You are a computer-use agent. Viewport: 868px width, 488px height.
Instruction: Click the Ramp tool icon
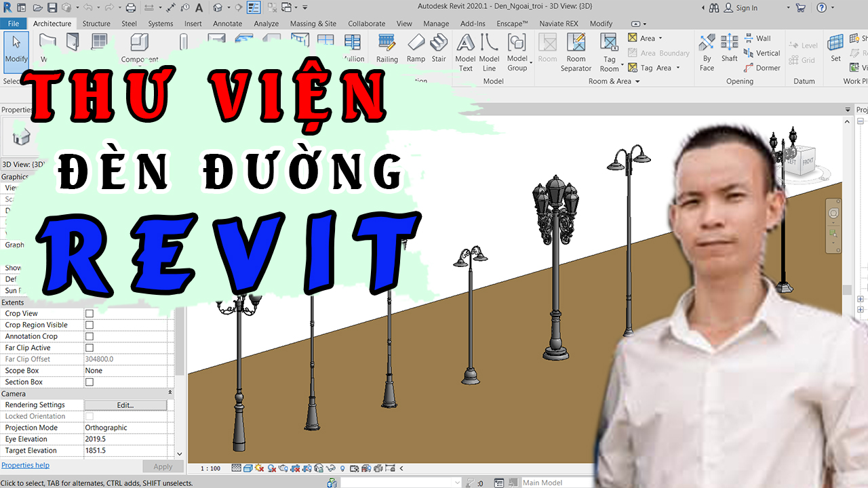(x=416, y=43)
